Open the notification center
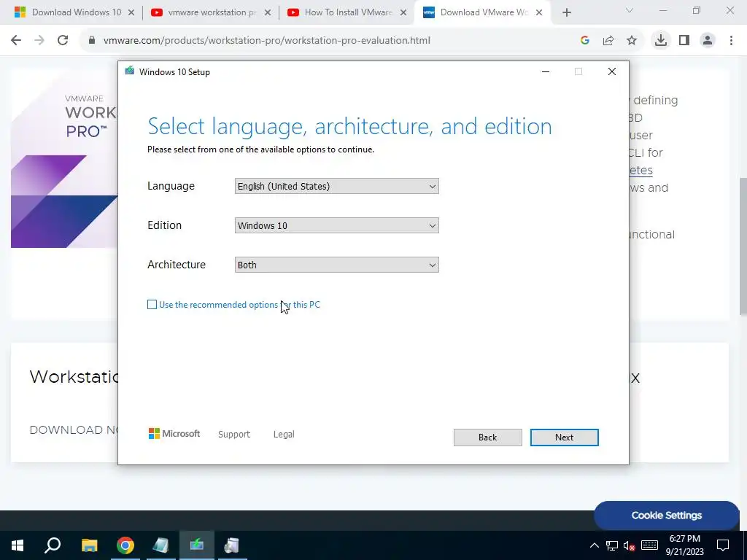 pos(723,545)
